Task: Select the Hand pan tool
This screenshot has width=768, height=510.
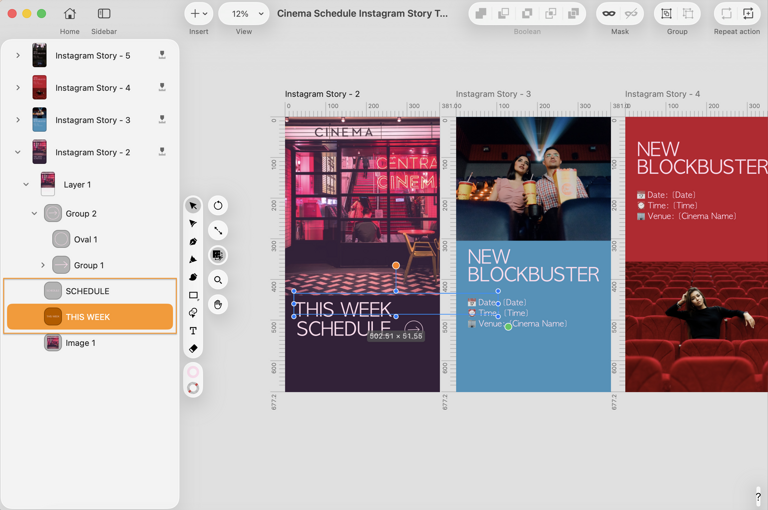Action: pos(218,305)
